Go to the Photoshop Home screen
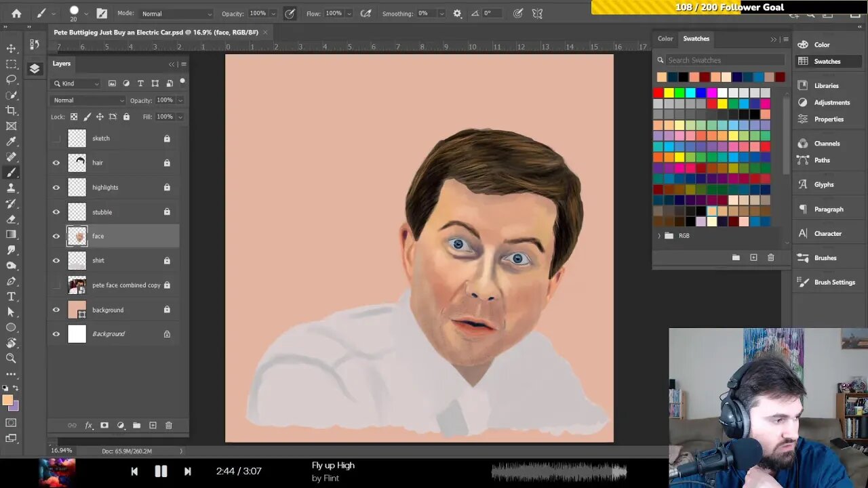 point(16,13)
